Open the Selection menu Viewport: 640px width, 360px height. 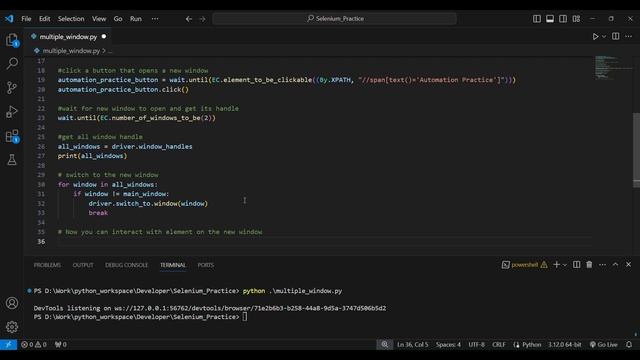pos(71,19)
